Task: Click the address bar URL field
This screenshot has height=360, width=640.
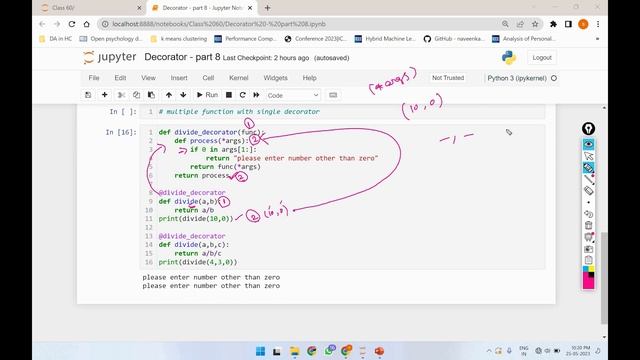Action: coord(302,24)
